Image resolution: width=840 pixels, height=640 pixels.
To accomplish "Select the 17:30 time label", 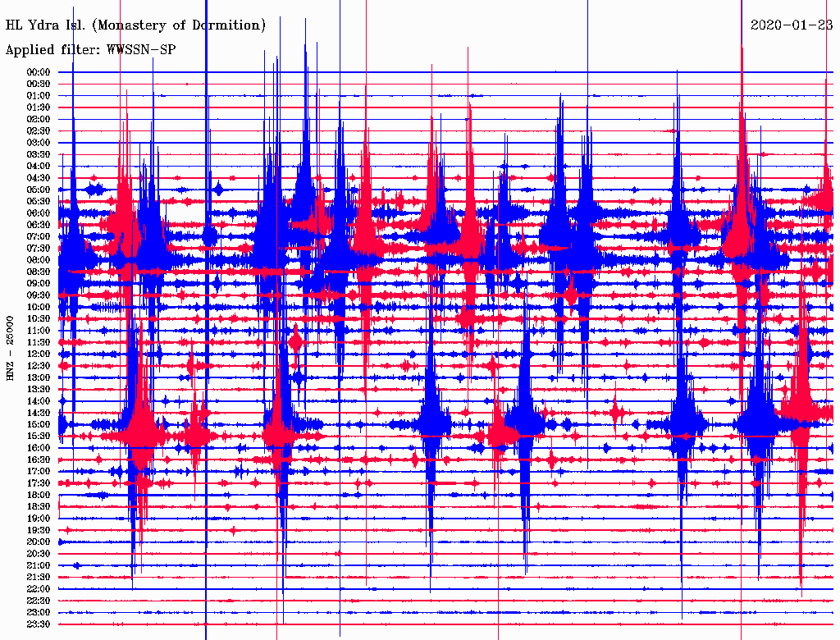I will tap(39, 483).
